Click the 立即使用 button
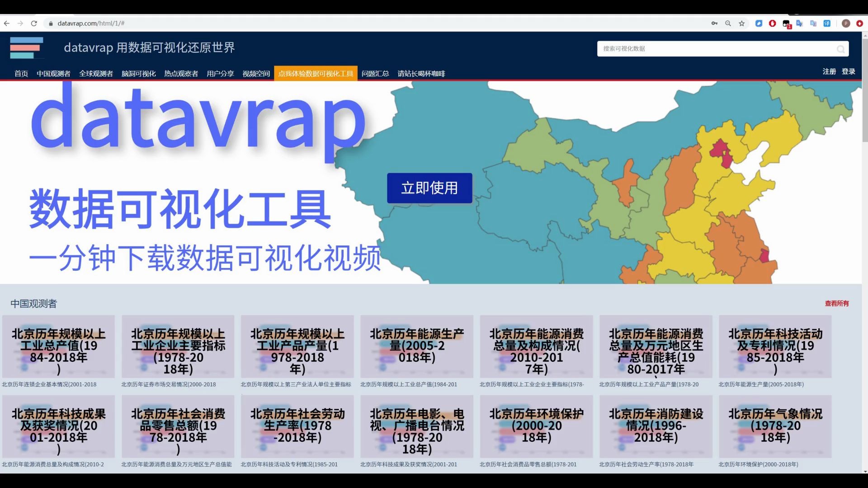Image resolution: width=868 pixels, height=488 pixels. [x=429, y=188]
